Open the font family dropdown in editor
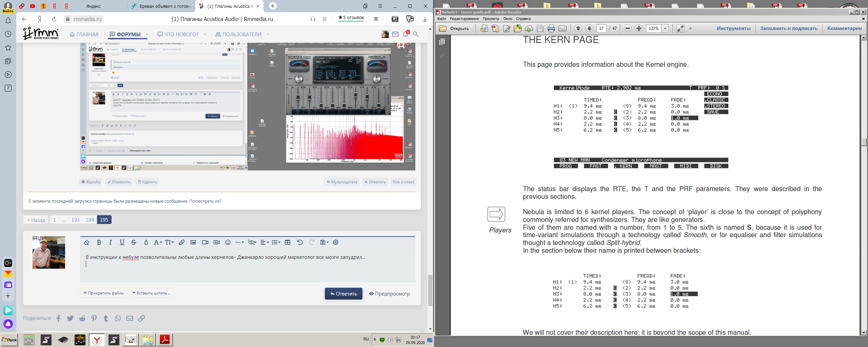The height and width of the screenshot is (347, 868). [x=158, y=242]
